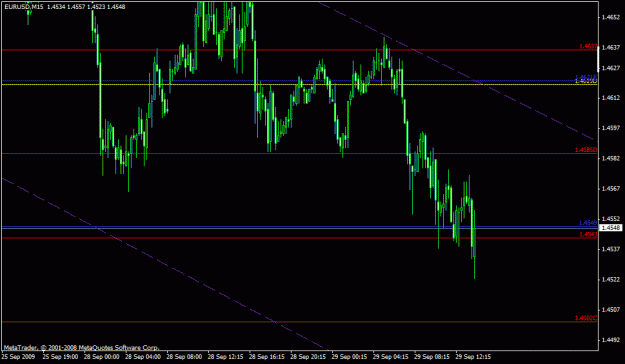Viewport: 625px width, 364px height.
Task: Click the 1.4582 price scale label
Action: [x=611, y=158]
